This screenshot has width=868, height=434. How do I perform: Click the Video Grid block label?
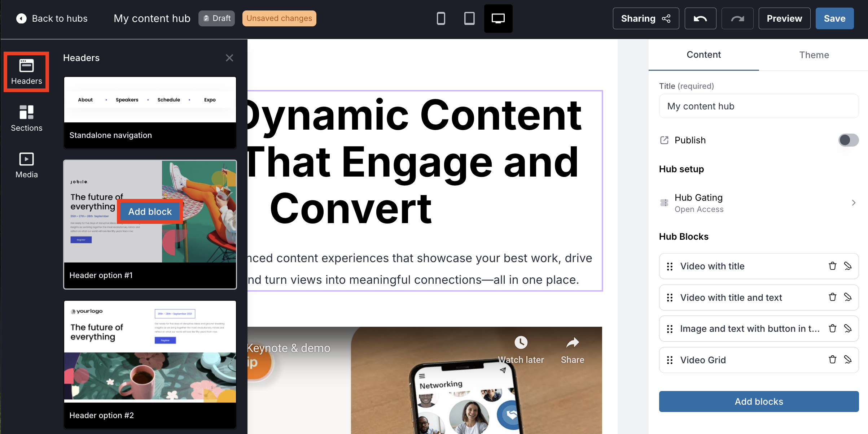click(x=703, y=360)
